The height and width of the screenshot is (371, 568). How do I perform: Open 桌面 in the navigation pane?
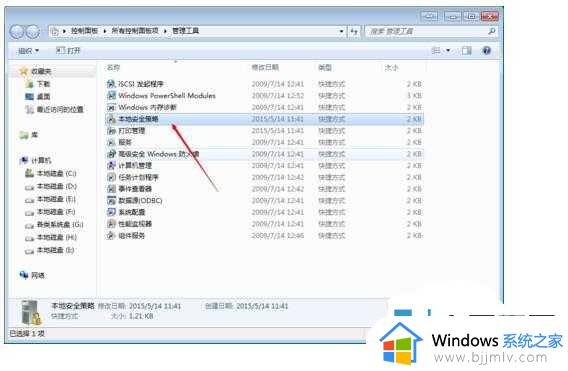(43, 97)
